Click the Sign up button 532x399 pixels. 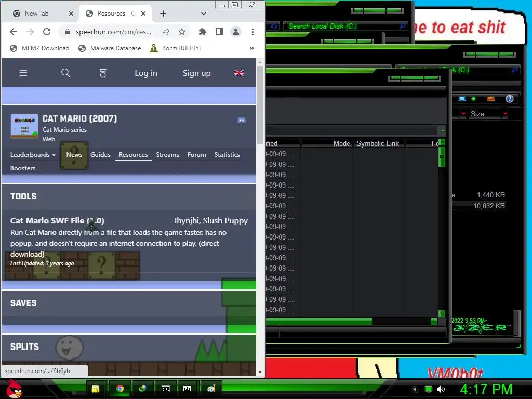click(x=197, y=73)
